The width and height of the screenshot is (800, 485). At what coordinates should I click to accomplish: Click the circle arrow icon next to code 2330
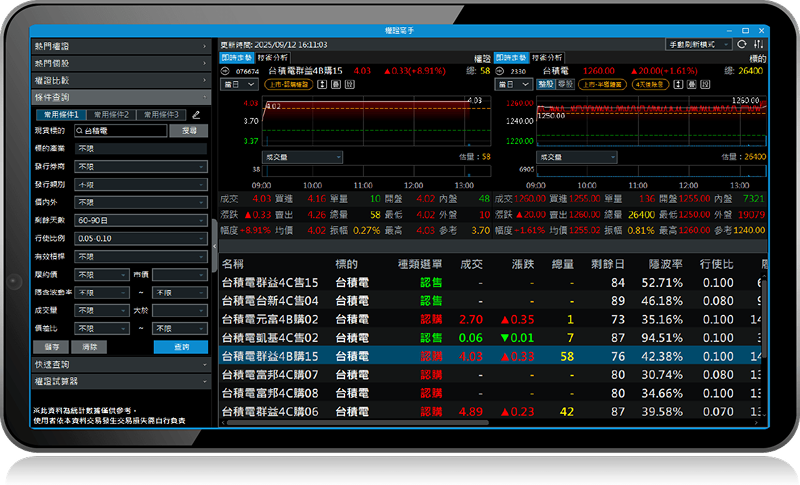click(x=500, y=71)
